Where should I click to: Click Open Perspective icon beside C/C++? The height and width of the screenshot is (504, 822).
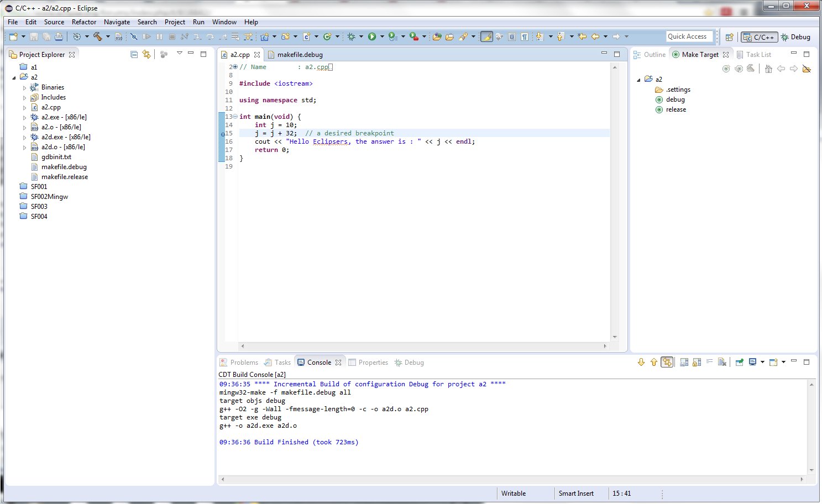[729, 37]
